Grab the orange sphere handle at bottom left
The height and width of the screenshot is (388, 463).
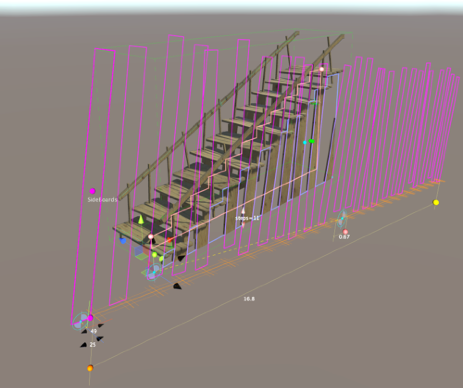pyautogui.click(x=90, y=368)
